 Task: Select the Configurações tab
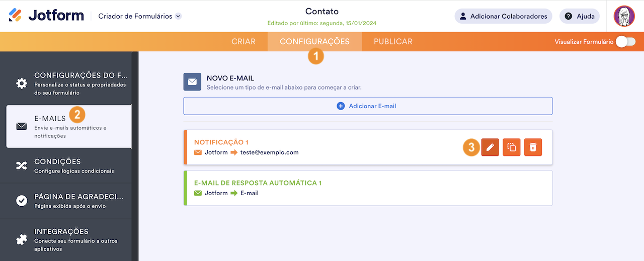[x=314, y=42]
